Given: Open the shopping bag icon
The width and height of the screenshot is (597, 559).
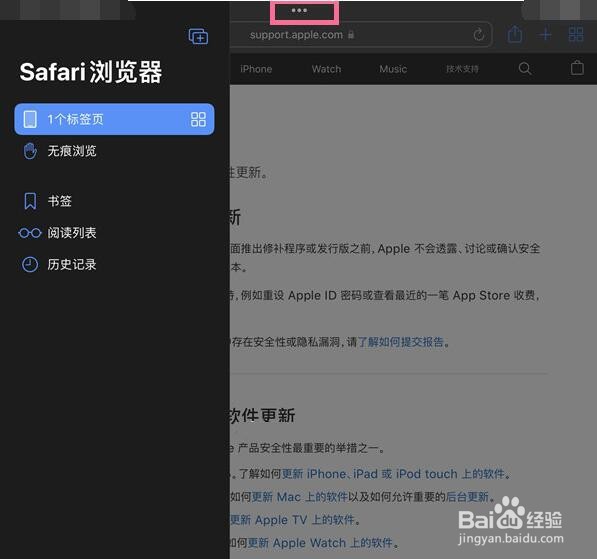Looking at the screenshot, I should tap(577, 68).
